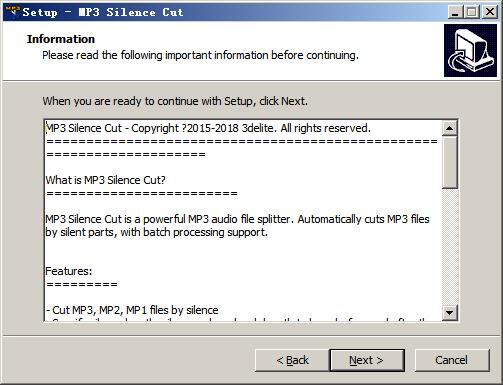The height and width of the screenshot is (385, 503).
Task: Click the 'Setup - MP3 Silence Cut' title bar
Action: [x=103, y=12]
